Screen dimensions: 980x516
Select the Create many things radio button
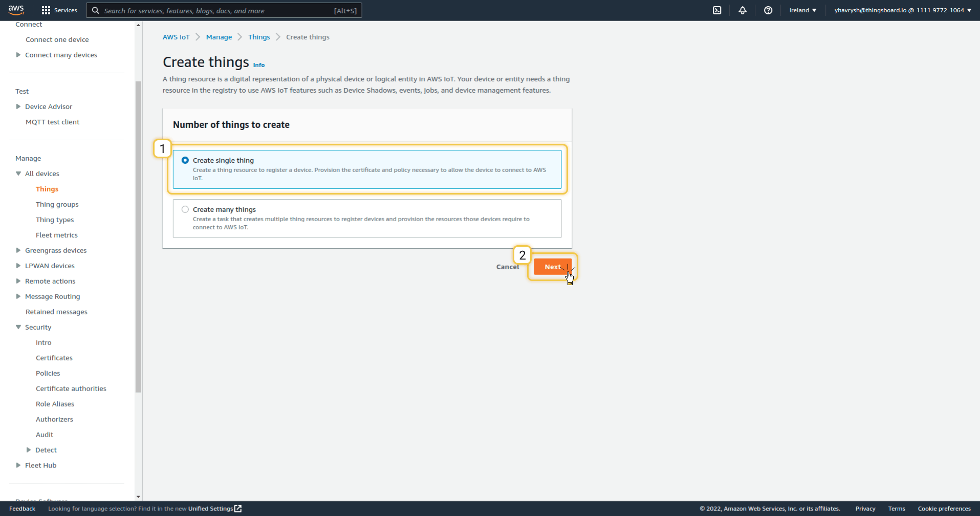(185, 209)
